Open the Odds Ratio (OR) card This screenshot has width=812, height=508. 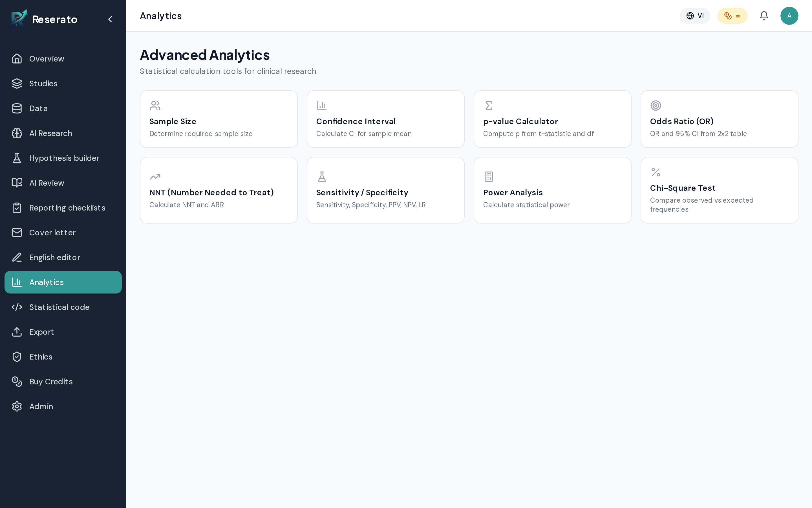click(x=719, y=119)
